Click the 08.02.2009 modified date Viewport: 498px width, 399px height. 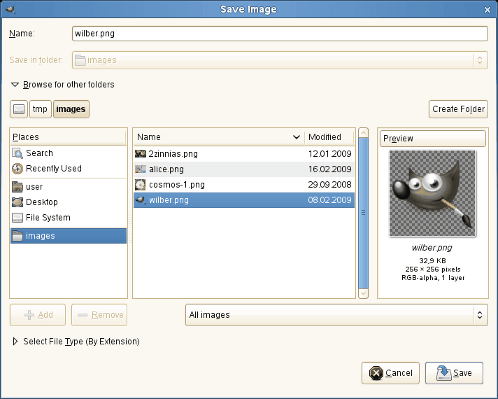[330, 200]
